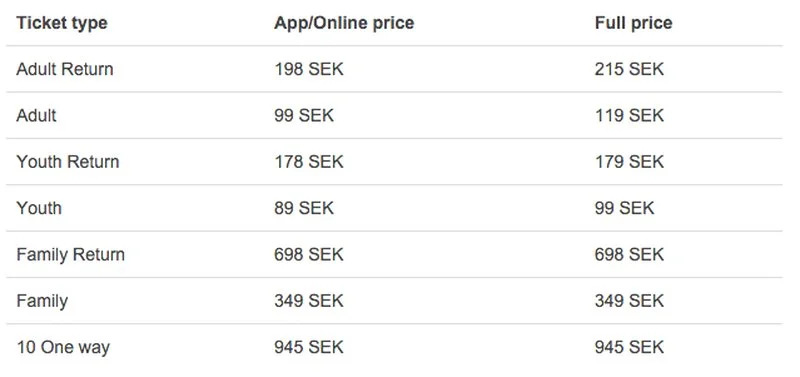Viewport: 800px width, 377px height.
Task: Click the 198 SEK app price
Action: click(309, 69)
